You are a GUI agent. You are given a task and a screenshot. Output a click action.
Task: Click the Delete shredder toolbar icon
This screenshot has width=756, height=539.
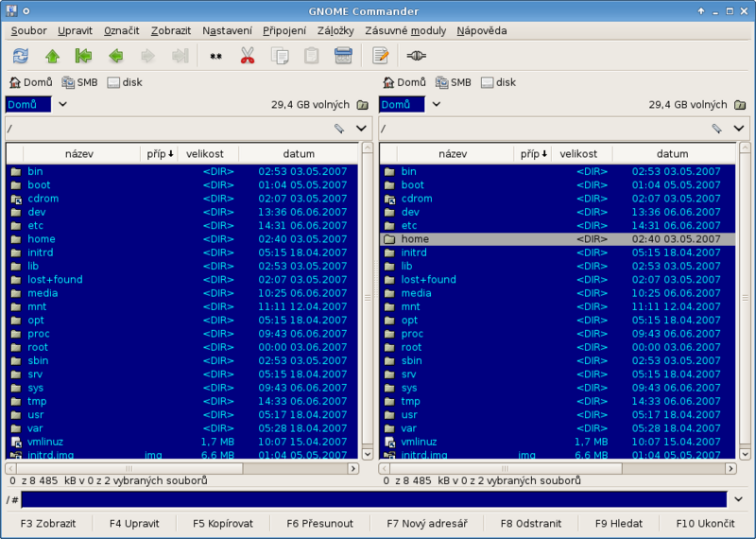pyautogui.click(x=343, y=56)
